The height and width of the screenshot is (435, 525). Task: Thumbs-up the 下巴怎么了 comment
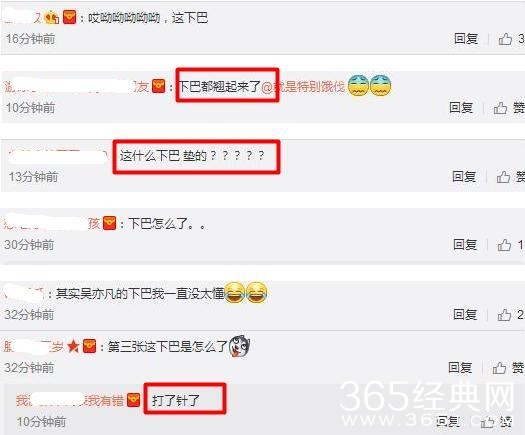[x=504, y=245]
